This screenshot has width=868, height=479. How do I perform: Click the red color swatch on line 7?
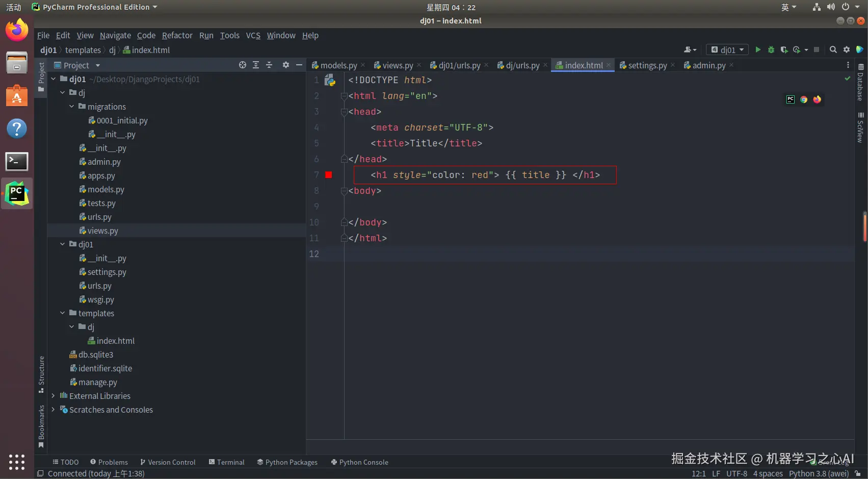coord(329,175)
